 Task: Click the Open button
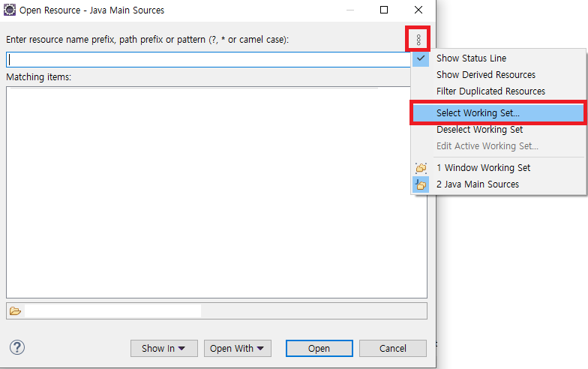[319, 348]
